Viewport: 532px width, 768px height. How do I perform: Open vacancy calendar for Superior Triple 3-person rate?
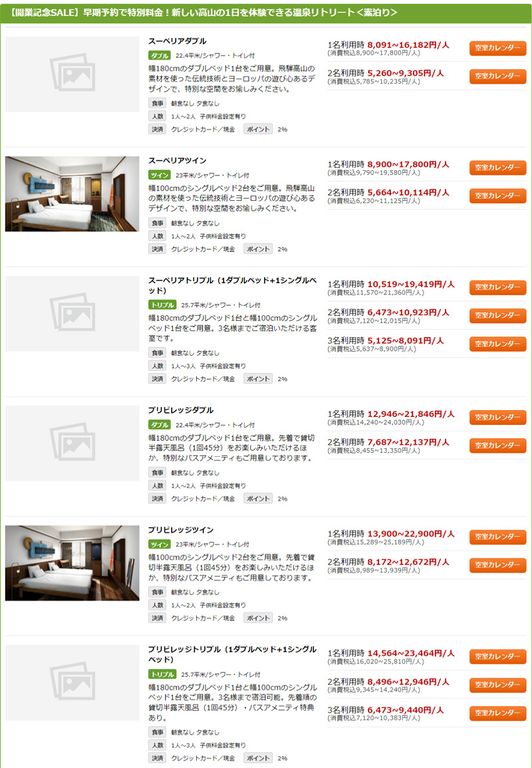pos(497,344)
